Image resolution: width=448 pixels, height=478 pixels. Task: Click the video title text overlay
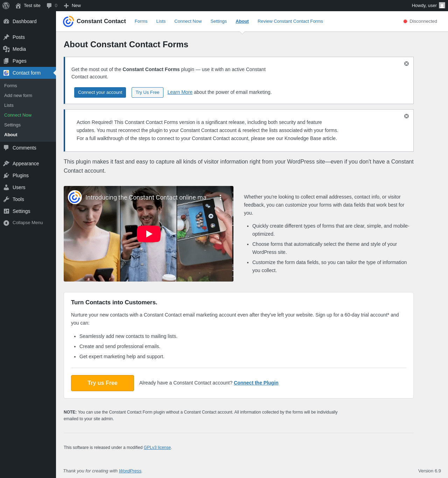(x=148, y=198)
